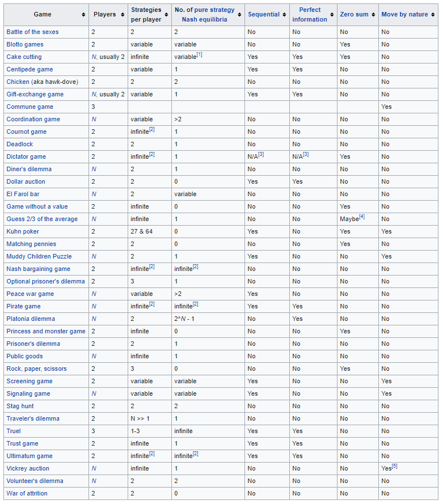Open Truel link
The width and height of the screenshot is (443, 504).
tap(14, 431)
